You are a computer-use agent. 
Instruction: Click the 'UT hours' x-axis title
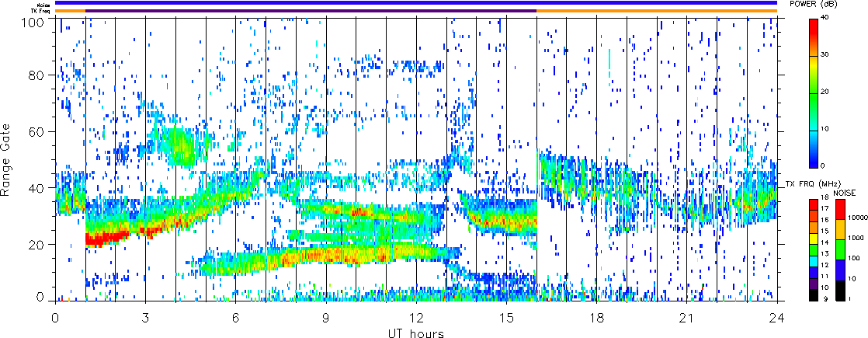416,333
